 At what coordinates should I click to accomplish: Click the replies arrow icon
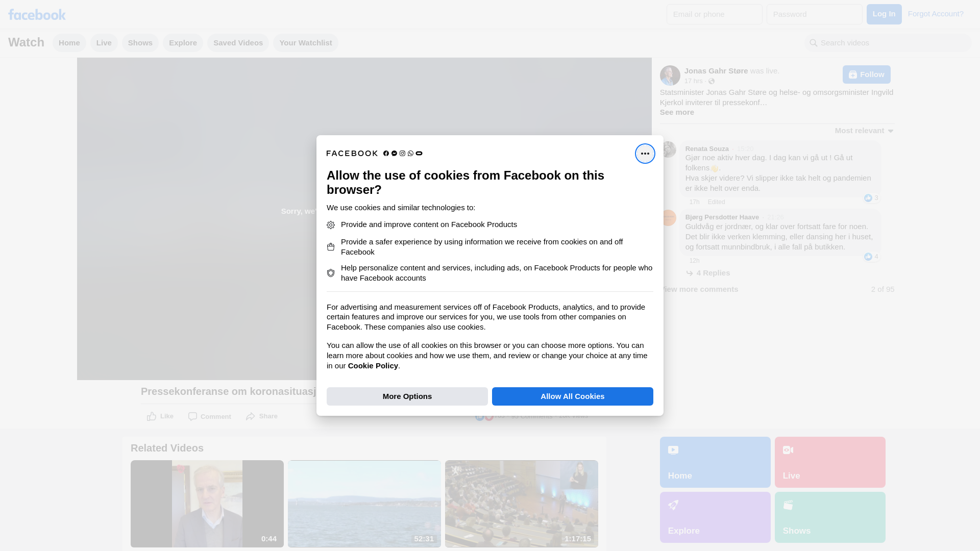tap(690, 273)
